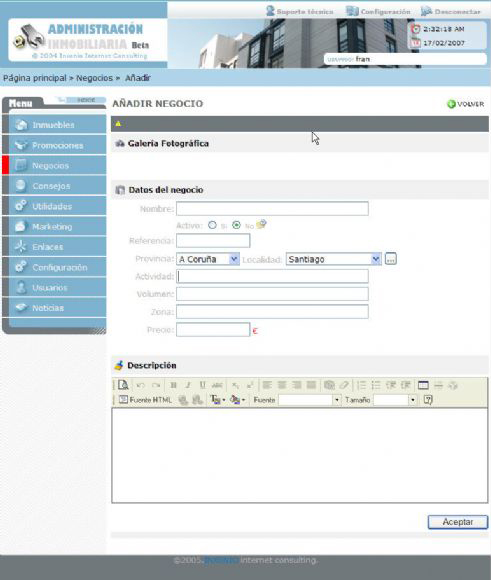Click the preview document icon in editor toolbar
Image resolution: width=491 pixels, height=580 pixels.
123,385
